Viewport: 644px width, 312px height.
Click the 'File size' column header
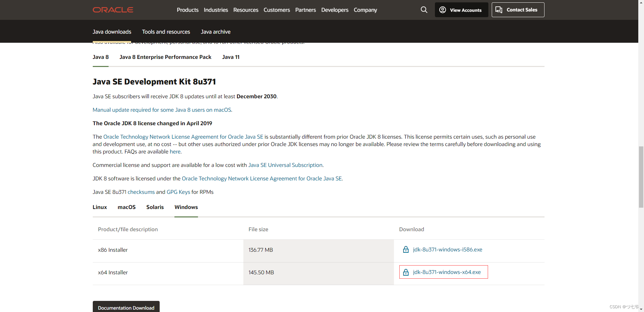tap(258, 229)
